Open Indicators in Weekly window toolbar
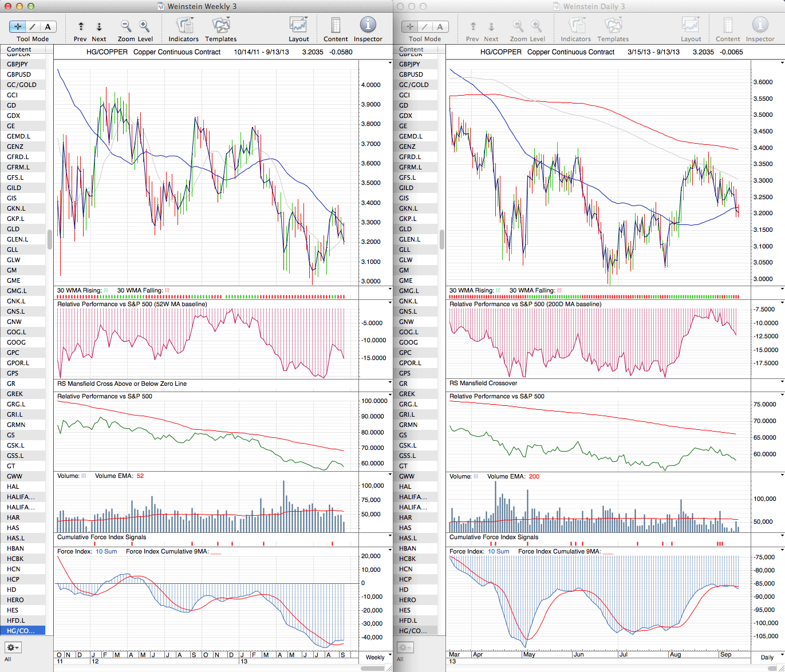The height and width of the screenshot is (672, 785). pos(184,26)
